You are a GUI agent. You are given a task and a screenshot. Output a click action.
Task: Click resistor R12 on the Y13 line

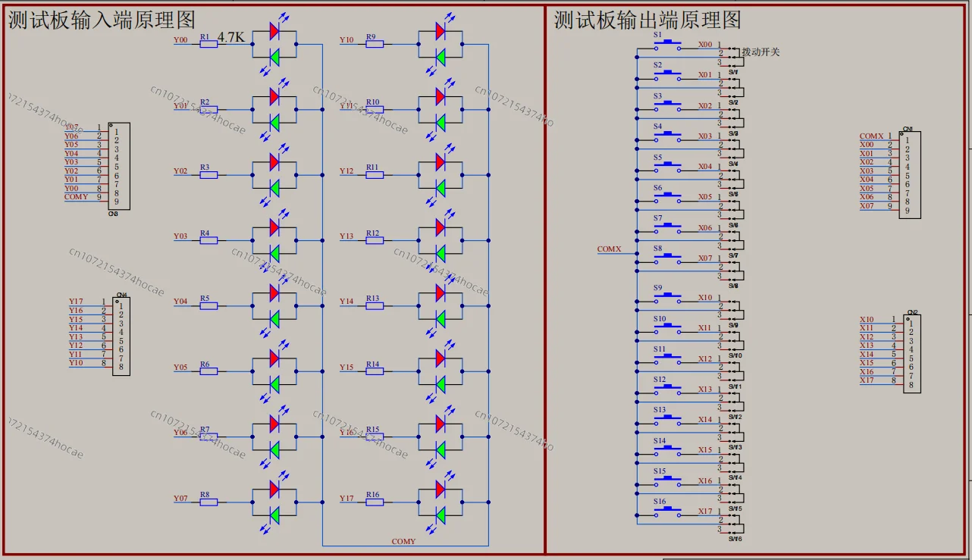click(x=375, y=240)
